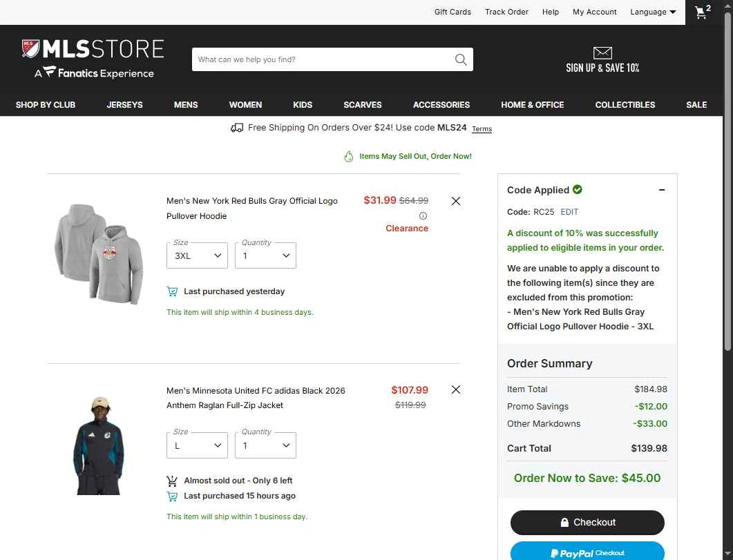This screenshot has width=733, height=560.
Task: Open Red Bulls Pullover Hoodie product title
Action: coord(252,209)
